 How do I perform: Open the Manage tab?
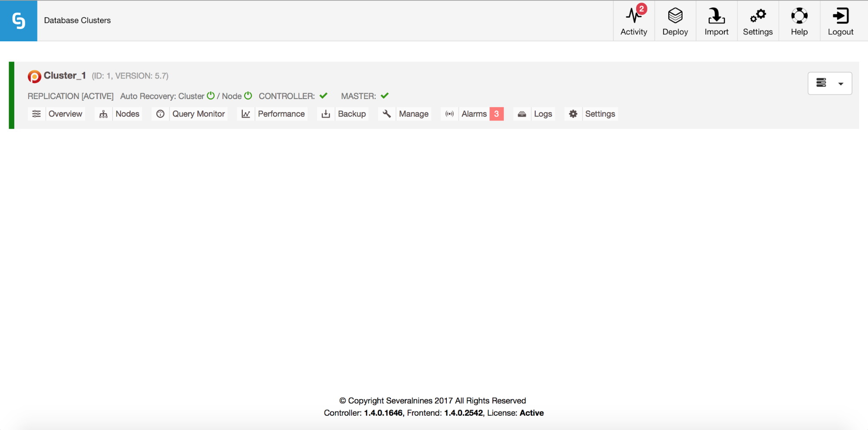(x=414, y=114)
